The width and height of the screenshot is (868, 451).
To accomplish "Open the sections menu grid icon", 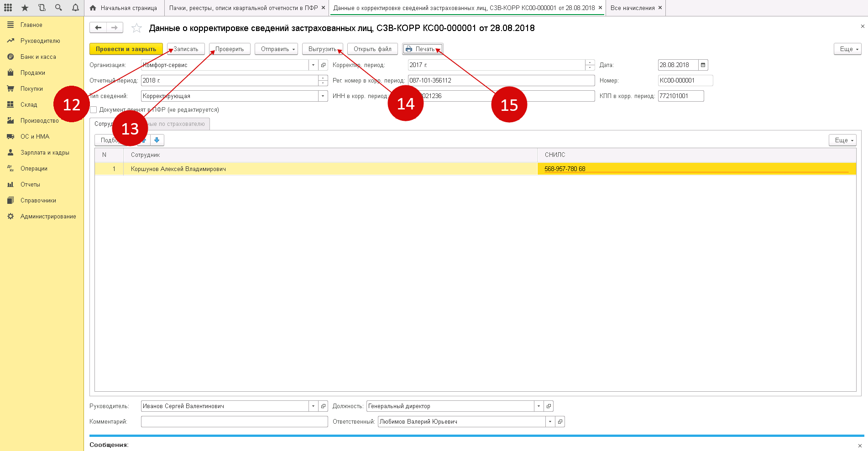I will click(x=8, y=8).
